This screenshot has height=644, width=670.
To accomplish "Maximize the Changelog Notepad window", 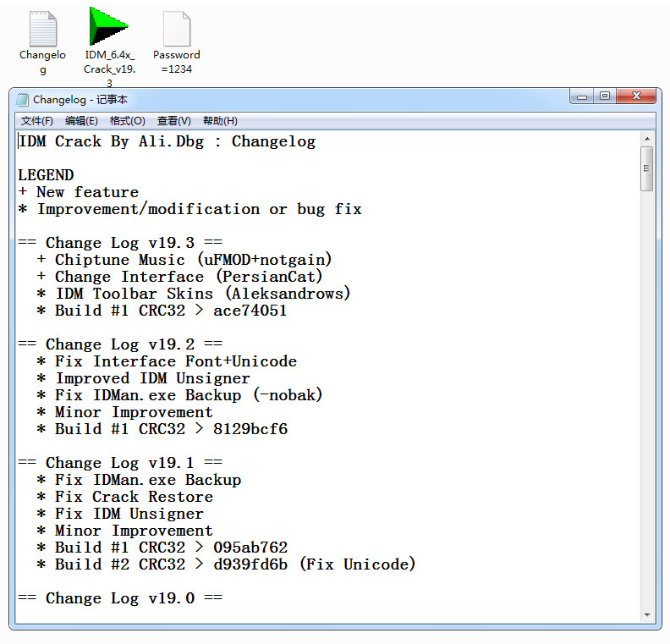I will click(x=605, y=96).
